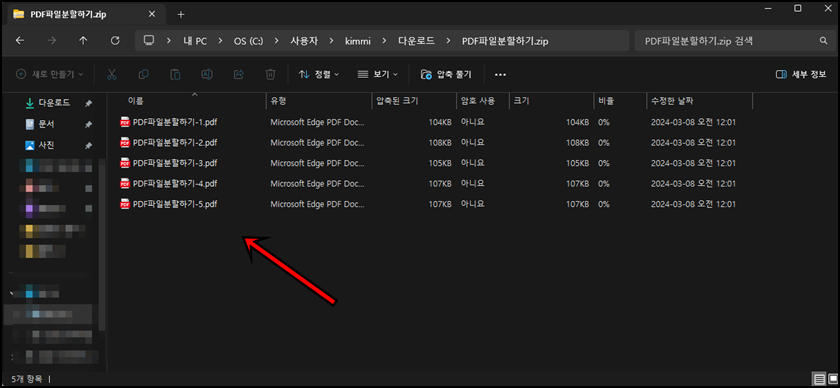This screenshot has width=840, height=388.
Task: Open the 정렬 sort dropdown
Action: (319, 74)
